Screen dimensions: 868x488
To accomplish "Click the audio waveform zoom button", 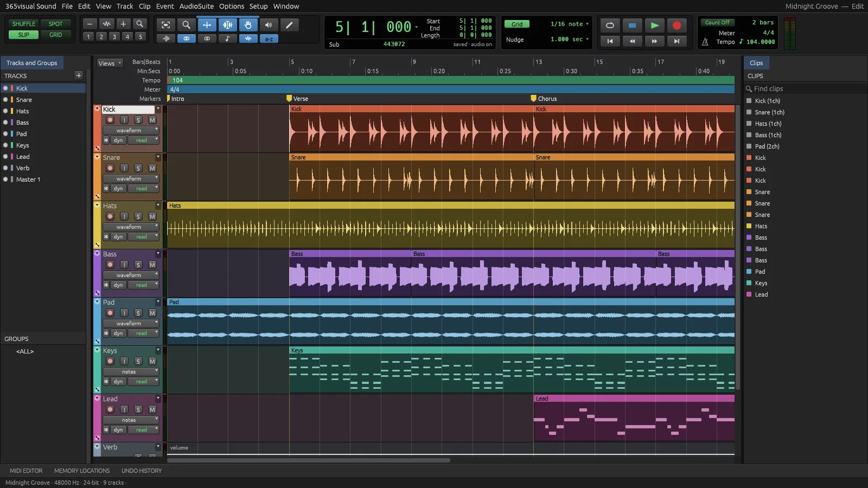I will click(107, 24).
